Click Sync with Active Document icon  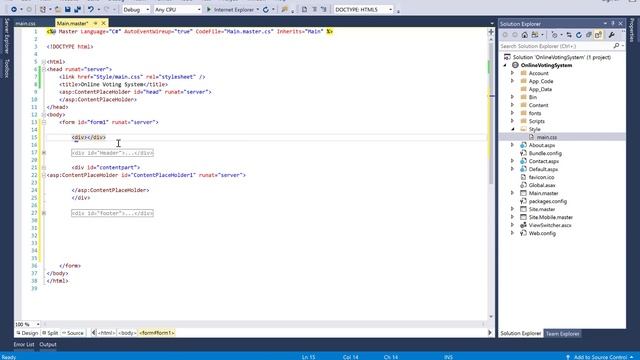(x=569, y=35)
